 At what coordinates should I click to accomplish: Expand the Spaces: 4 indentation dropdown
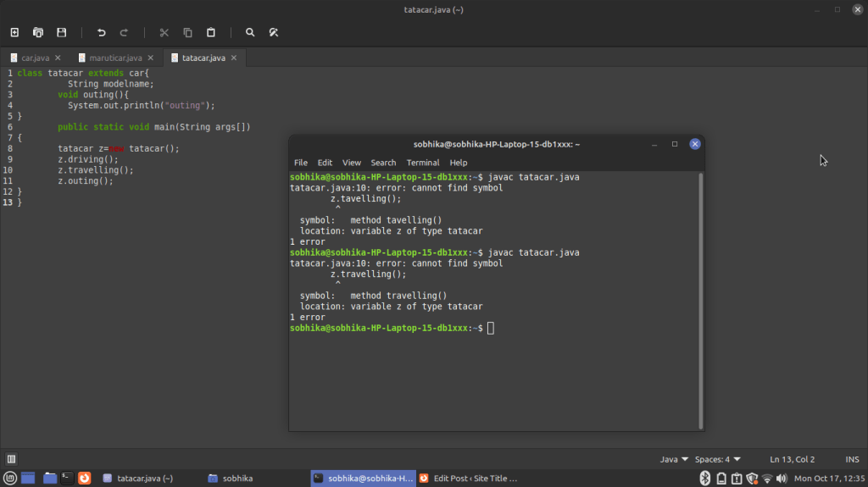[x=717, y=459]
